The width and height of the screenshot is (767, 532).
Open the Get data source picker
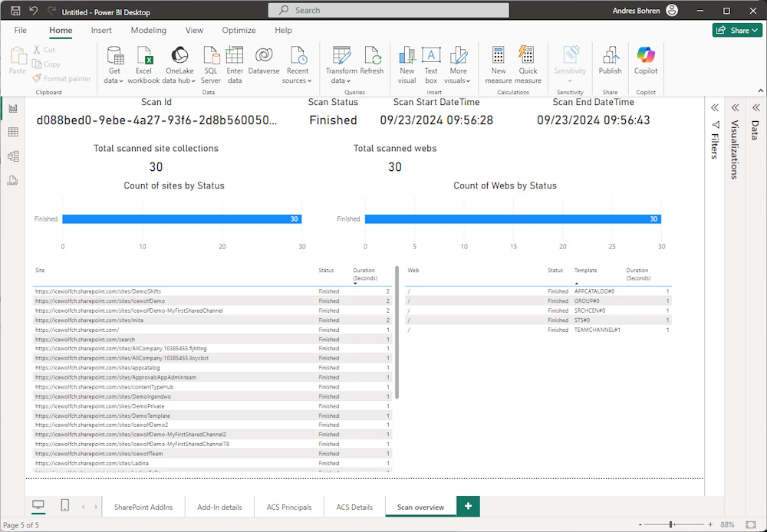point(114,65)
